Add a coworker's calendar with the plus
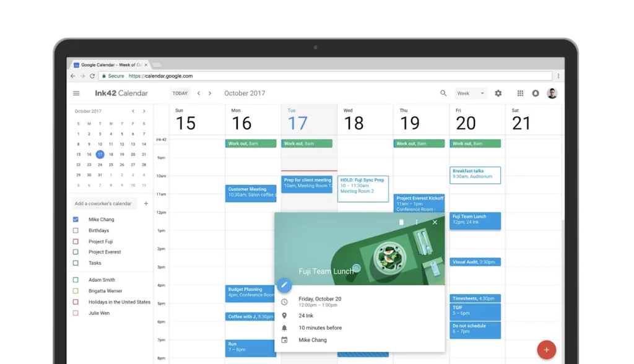 (x=146, y=203)
